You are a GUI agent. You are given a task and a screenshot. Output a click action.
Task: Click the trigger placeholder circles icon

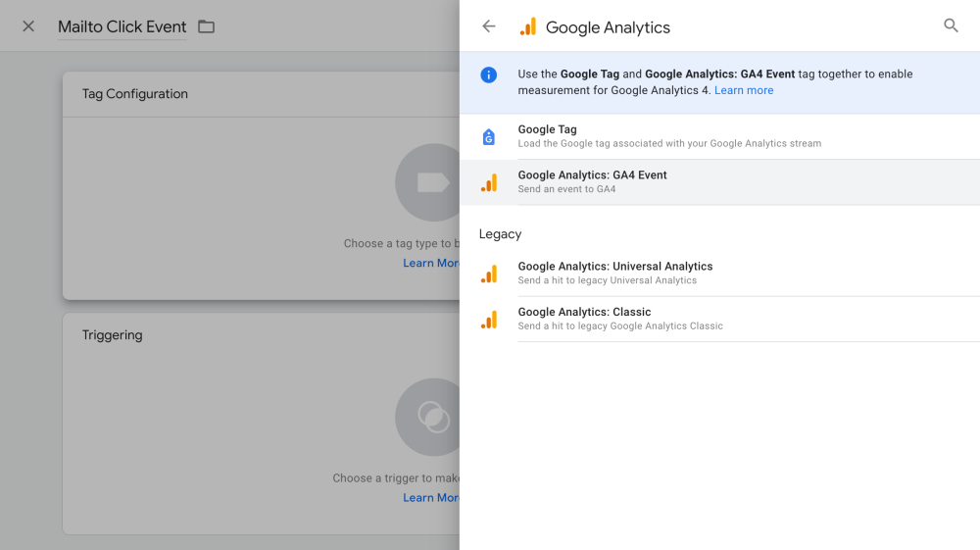tap(428, 417)
